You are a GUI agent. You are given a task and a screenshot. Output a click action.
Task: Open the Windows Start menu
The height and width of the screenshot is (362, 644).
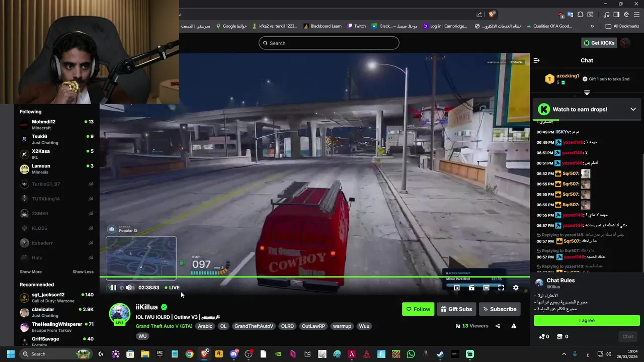10,354
